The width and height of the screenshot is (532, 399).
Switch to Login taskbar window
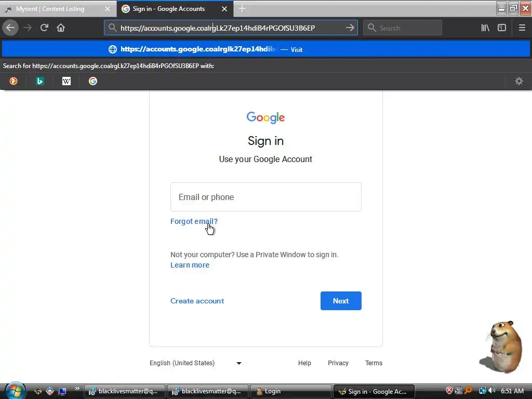pyautogui.click(x=290, y=391)
